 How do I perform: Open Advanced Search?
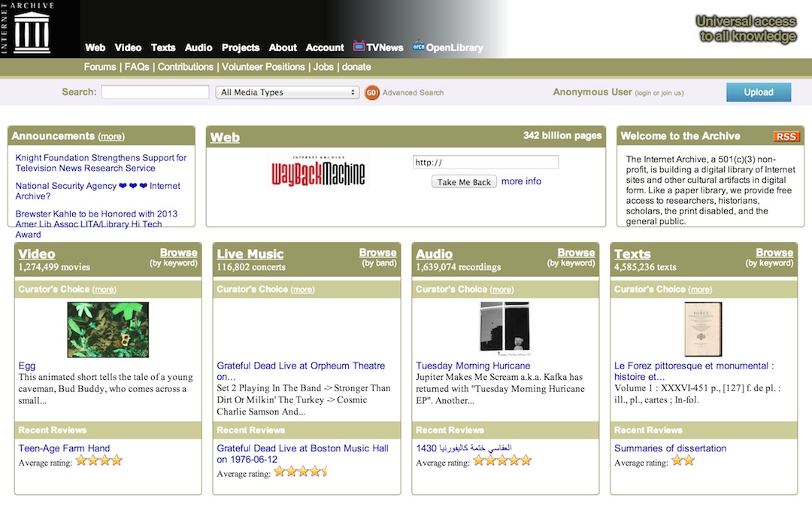413,93
